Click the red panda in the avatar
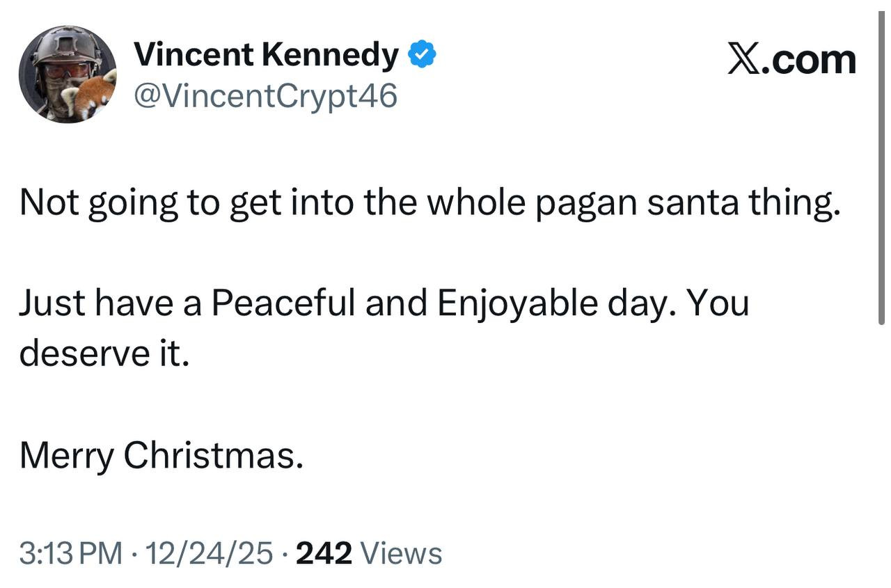This screenshot has height=588, width=891. pos(92,95)
